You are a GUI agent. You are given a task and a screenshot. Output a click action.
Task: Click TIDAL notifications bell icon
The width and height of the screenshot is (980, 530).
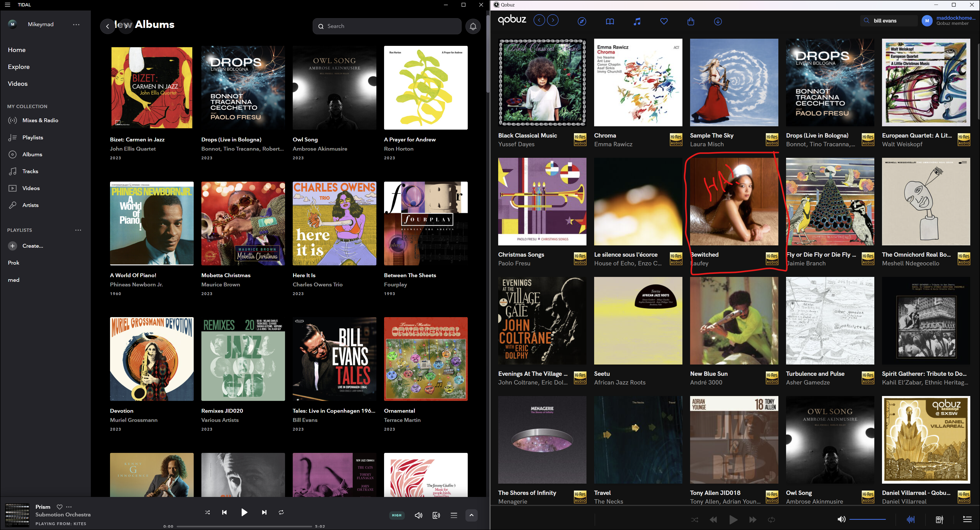coord(473,26)
